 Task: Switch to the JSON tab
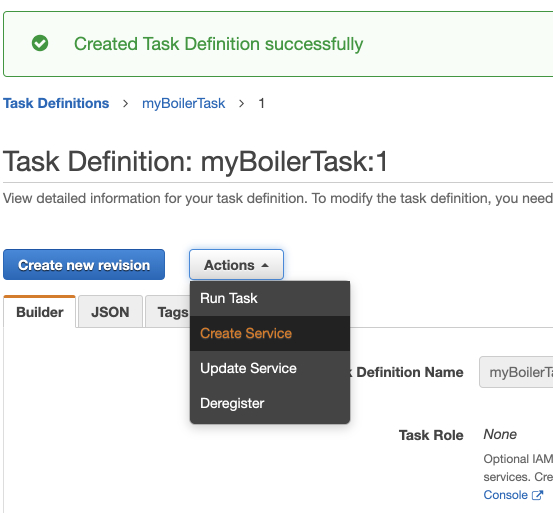[110, 312]
